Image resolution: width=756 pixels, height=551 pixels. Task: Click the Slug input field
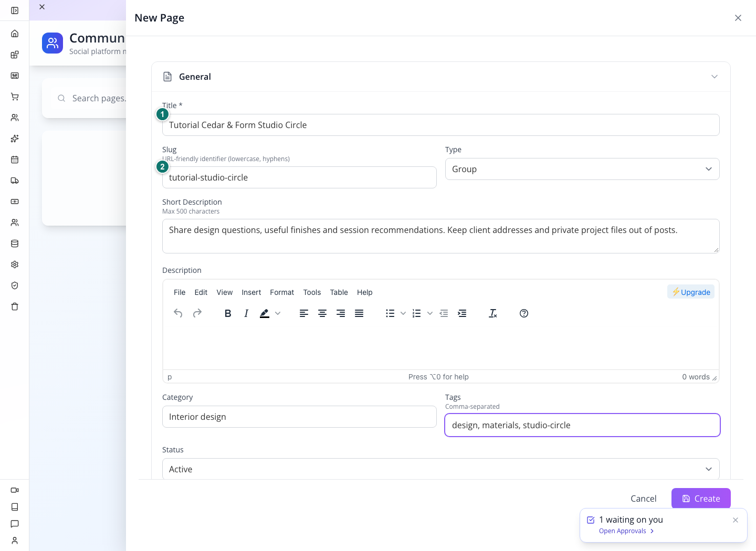299,177
